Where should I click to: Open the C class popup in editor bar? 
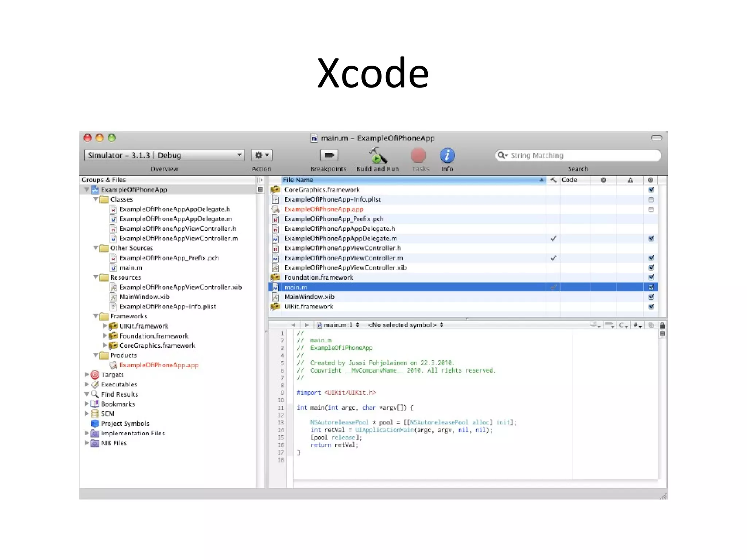point(623,325)
